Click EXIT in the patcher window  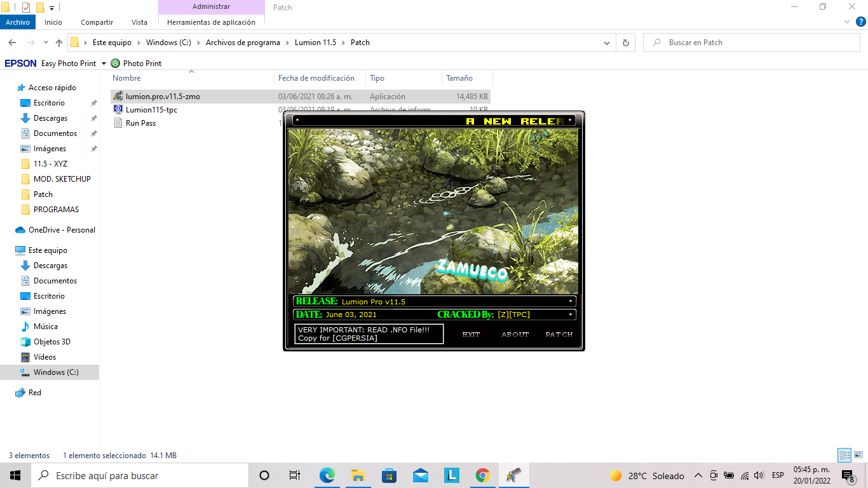tap(471, 334)
